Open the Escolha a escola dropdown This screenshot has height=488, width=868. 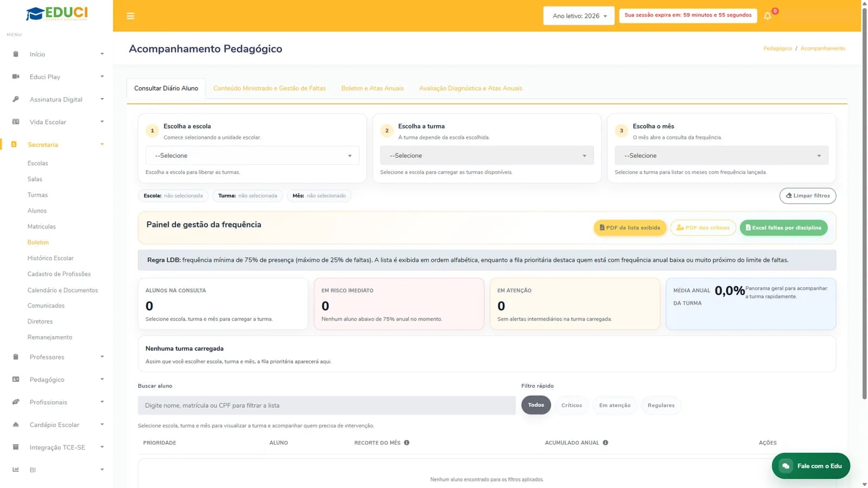click(252, 156)
